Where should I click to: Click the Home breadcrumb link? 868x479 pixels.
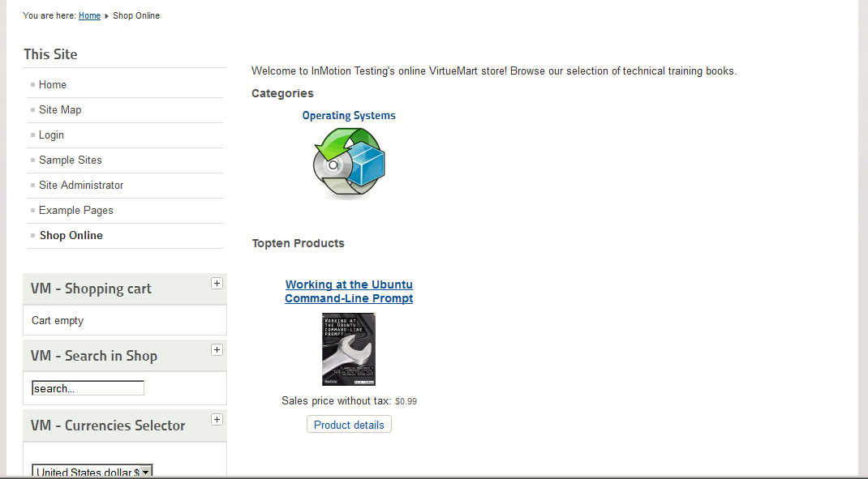pos(89,15)
